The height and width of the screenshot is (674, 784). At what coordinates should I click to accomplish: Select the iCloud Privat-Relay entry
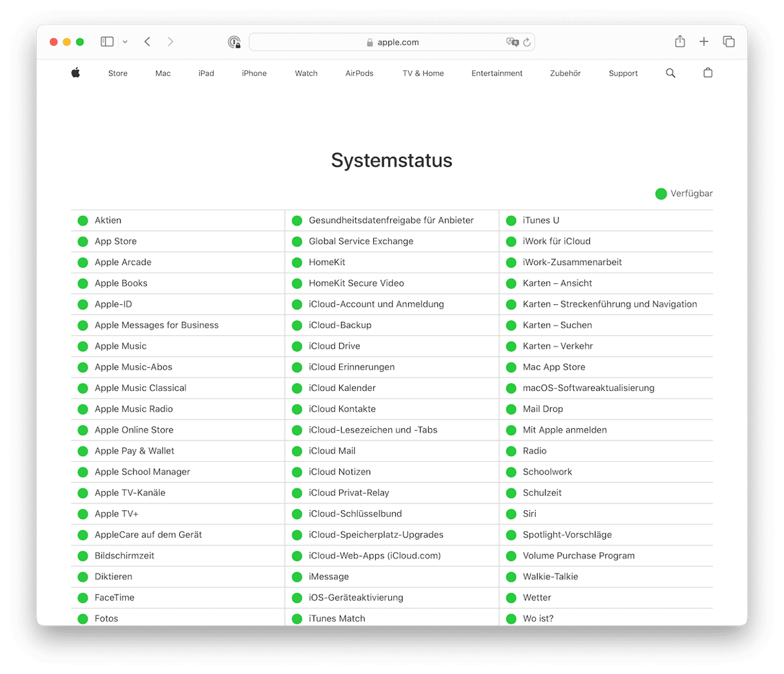pyautogui.click(x=392, y=493)
